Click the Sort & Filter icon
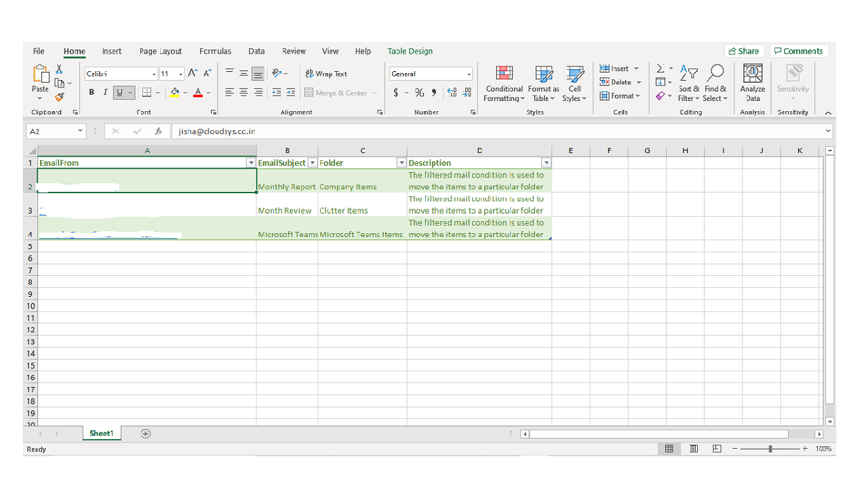868x488 pixels. [x=689, y=73]
